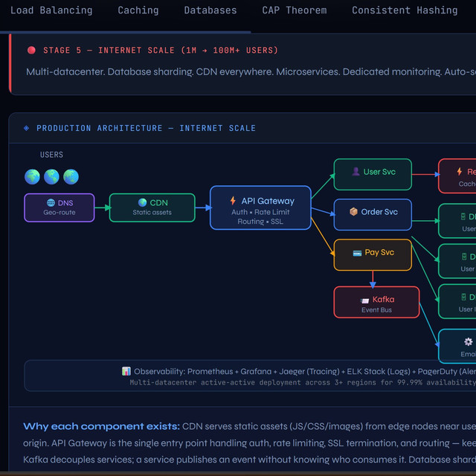Viewport: 476px width, 476px height.
Task: Click Auth Rate Limit text in gateway
Action: [260, 212]
